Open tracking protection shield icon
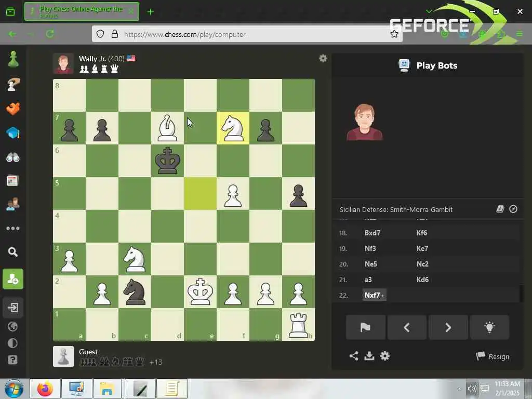532x399 pixels. tap(100, 34)
